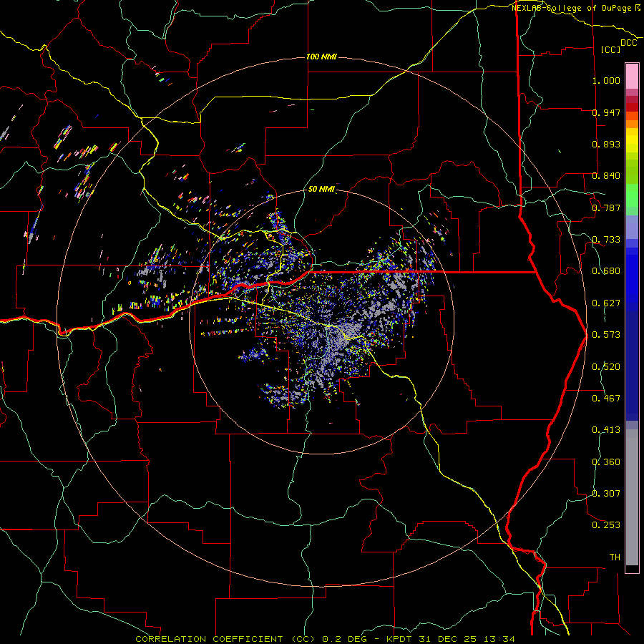Image resolution: width=644 pixels, height=644 pixels.
Task: Select the 1.000 value on the scale
Action: (606, 80)
